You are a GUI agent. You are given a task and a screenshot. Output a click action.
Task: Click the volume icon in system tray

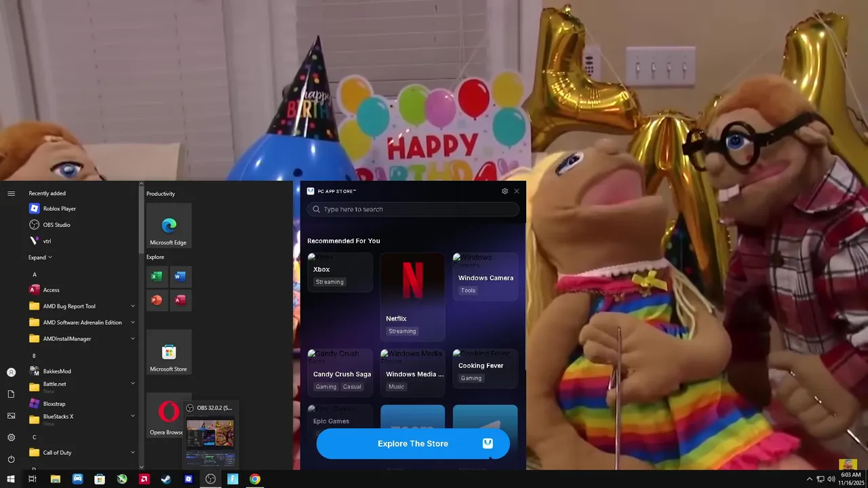(831, 479)
